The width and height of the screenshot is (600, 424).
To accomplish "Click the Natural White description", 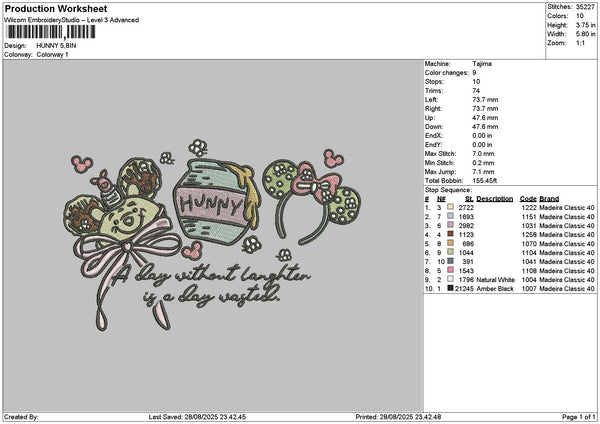I will point(495,280).
